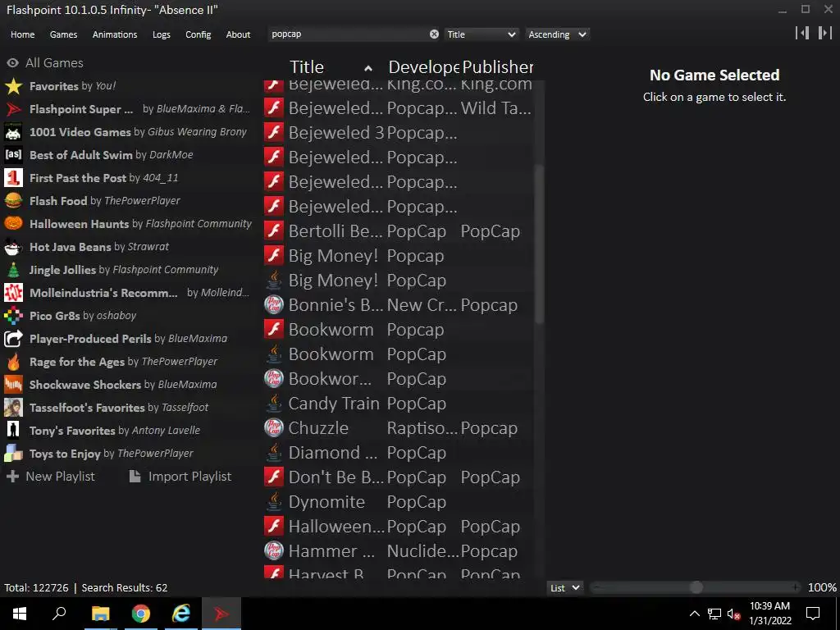Click the Molleindustria's Recommendations playlist icon
The image size is (840, 630).
coord(13,293)
